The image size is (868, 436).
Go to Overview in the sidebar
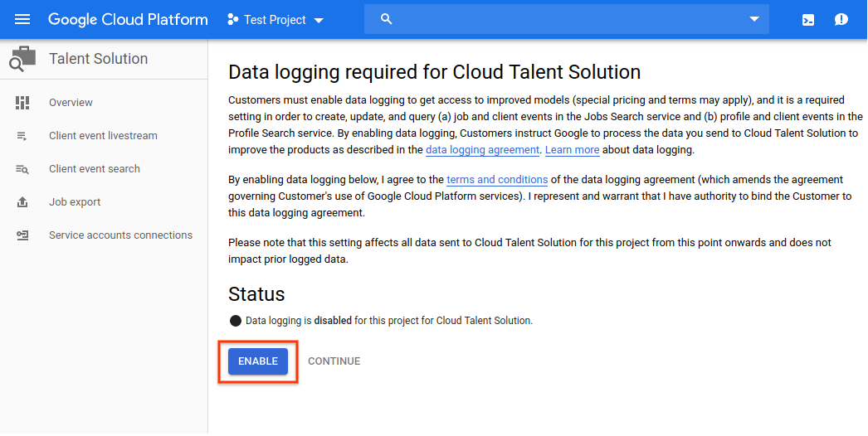tap(71, 103)
